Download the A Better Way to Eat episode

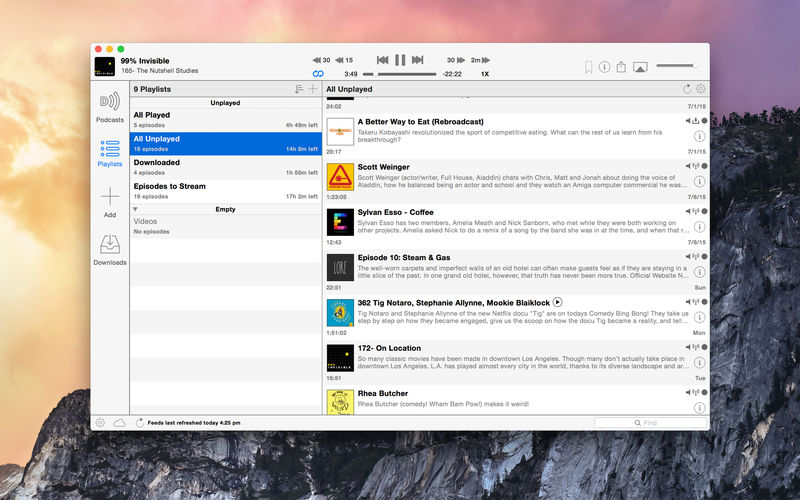(x=695, y=121)
